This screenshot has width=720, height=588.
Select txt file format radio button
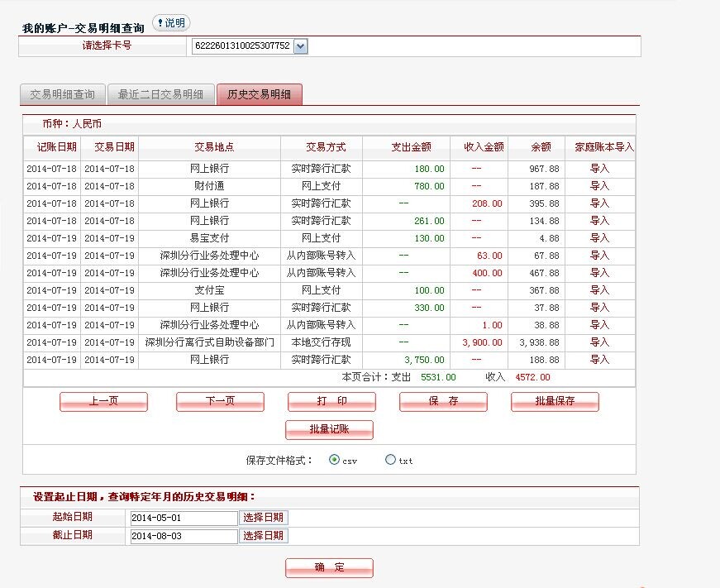[390, 460]
